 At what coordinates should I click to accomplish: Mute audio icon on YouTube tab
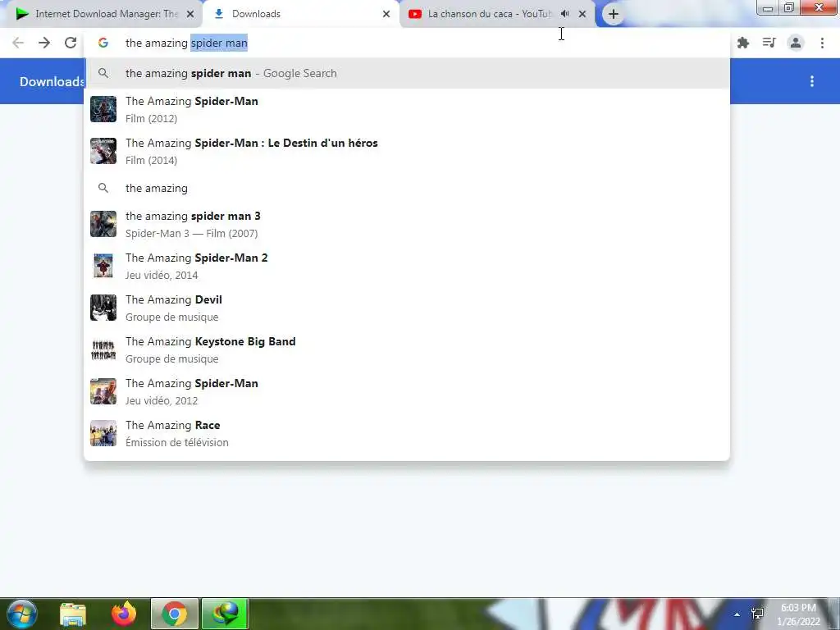click(564, 14)
